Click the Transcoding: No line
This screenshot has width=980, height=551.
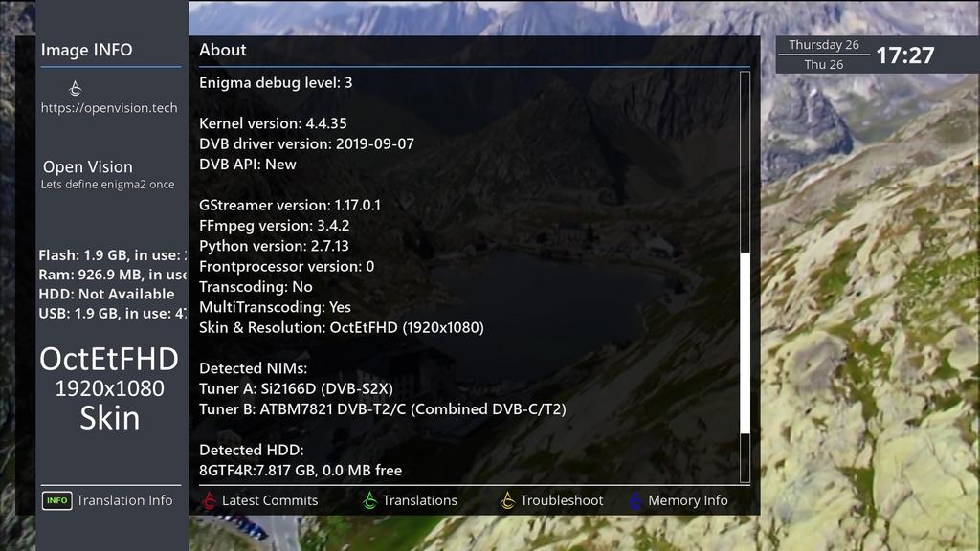pos(256,287)
